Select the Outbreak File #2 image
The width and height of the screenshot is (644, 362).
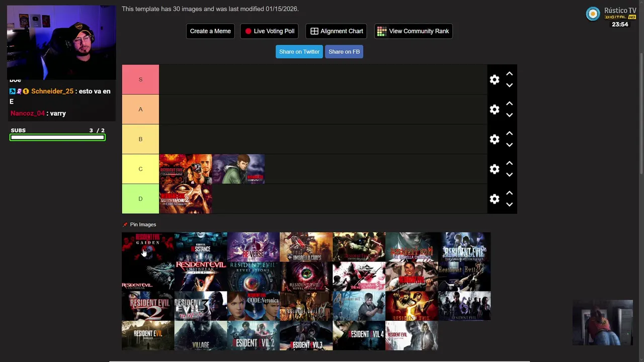[201, 277]
